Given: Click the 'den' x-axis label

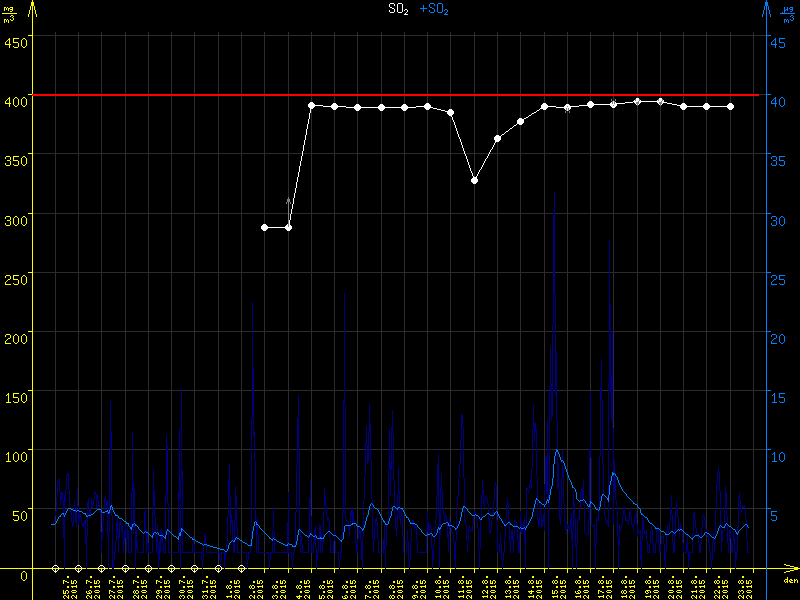Looking at the screenshot, I should (789, 581).
